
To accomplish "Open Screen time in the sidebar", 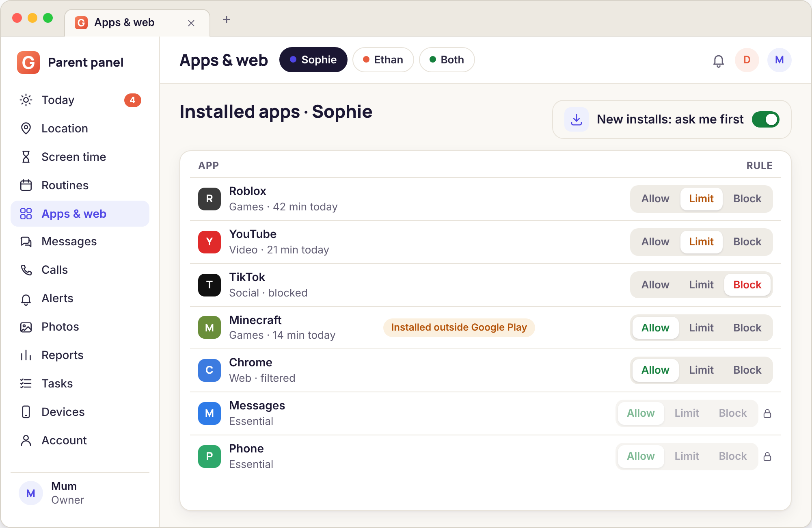I will tap(80, 157).
